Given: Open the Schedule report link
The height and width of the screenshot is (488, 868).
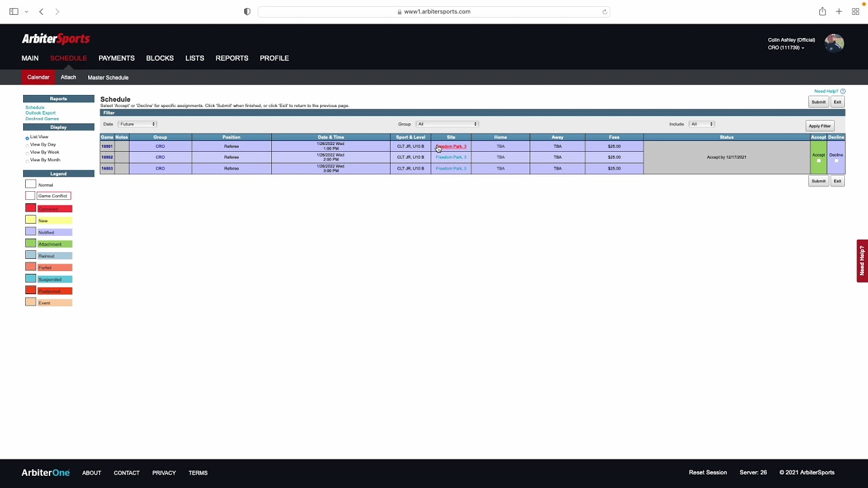Looking at the screenshot, I should [35, 107].
